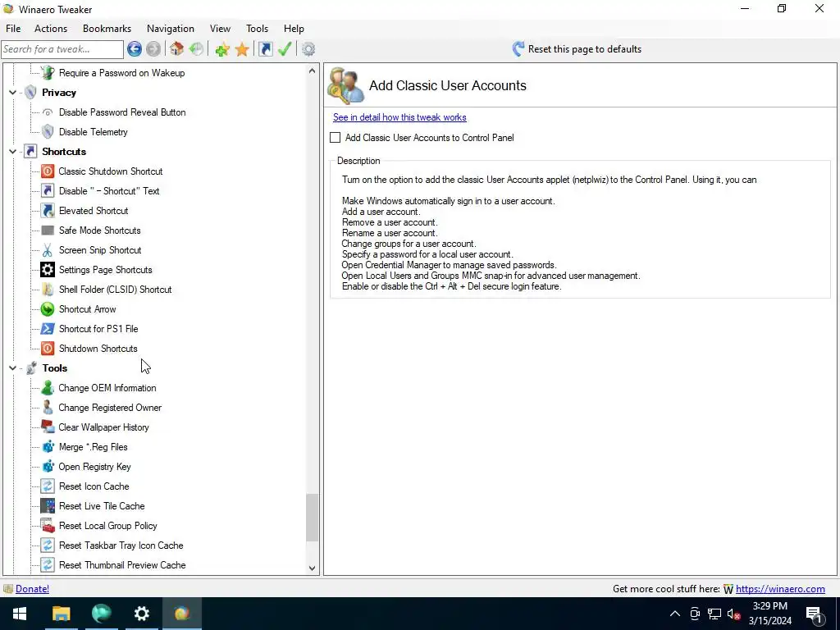
Task: Open the notification center tray icon
Action: point(814,614)
